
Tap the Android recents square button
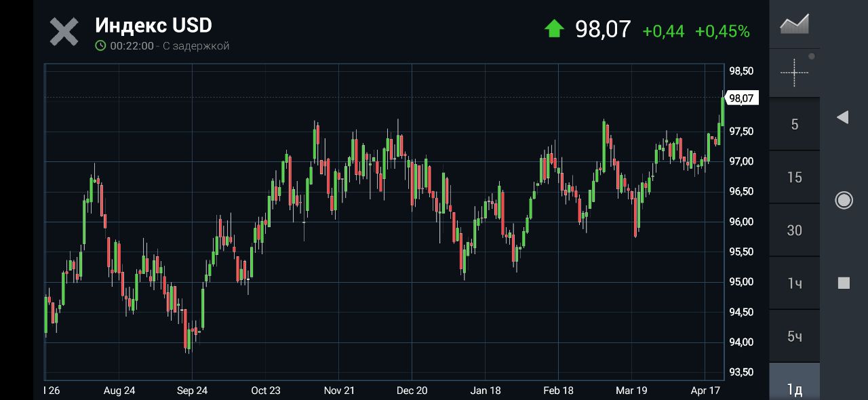point(844,283)
